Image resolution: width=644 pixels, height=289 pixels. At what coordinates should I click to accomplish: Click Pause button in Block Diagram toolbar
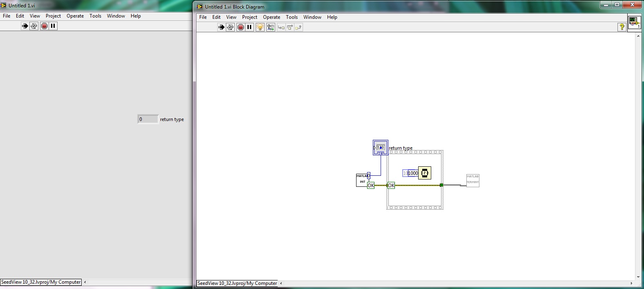(250, 27)
